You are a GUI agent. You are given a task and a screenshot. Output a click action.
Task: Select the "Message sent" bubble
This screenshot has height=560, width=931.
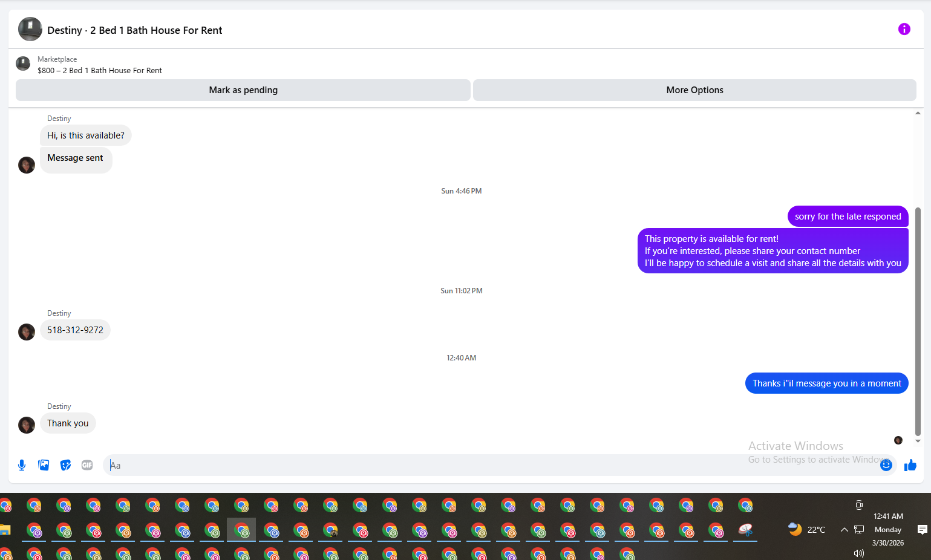(x=76, y=160)
